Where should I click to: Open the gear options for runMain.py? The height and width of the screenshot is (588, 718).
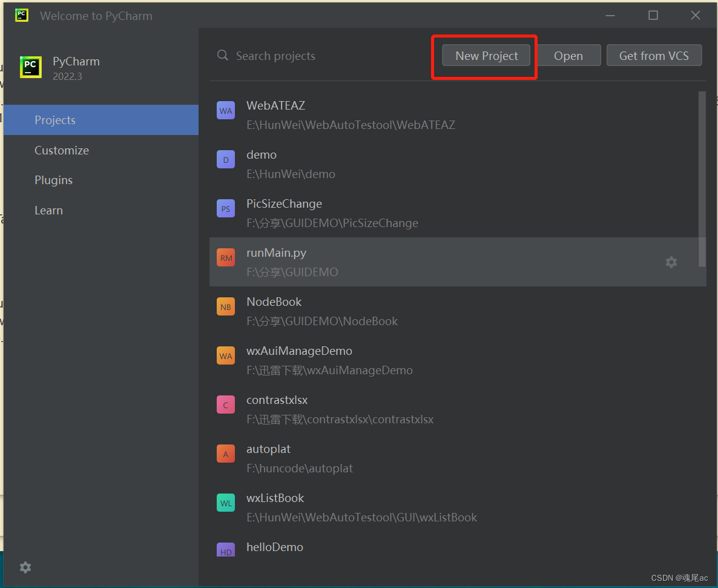671,262
